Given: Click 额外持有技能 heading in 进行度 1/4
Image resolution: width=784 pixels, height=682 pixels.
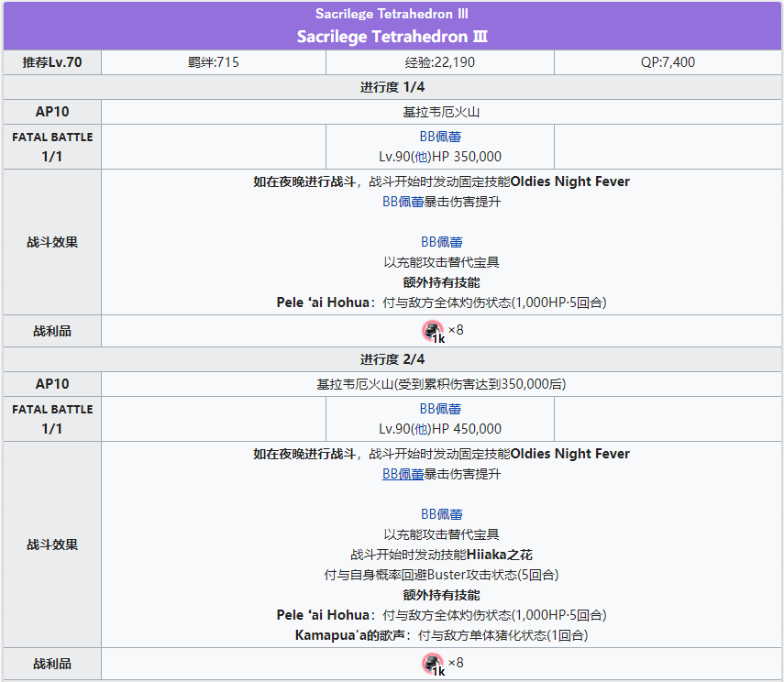Looking at the screenshot, I should tap(441, 282).
